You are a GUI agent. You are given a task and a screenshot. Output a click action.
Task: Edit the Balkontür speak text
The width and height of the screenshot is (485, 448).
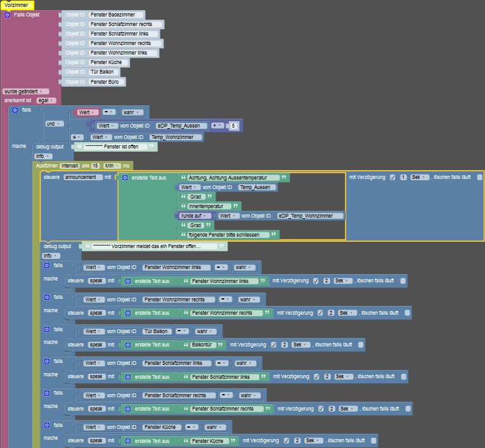pos(203,345)
